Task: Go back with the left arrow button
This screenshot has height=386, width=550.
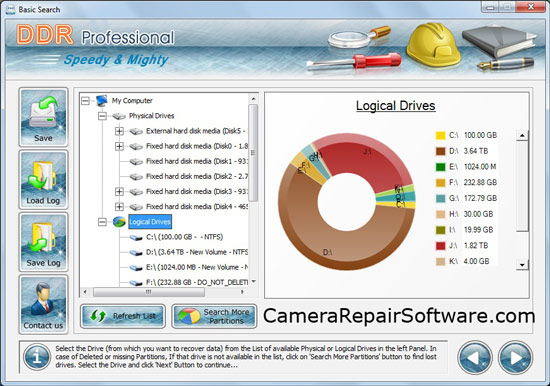Action: tap(475, 358)
